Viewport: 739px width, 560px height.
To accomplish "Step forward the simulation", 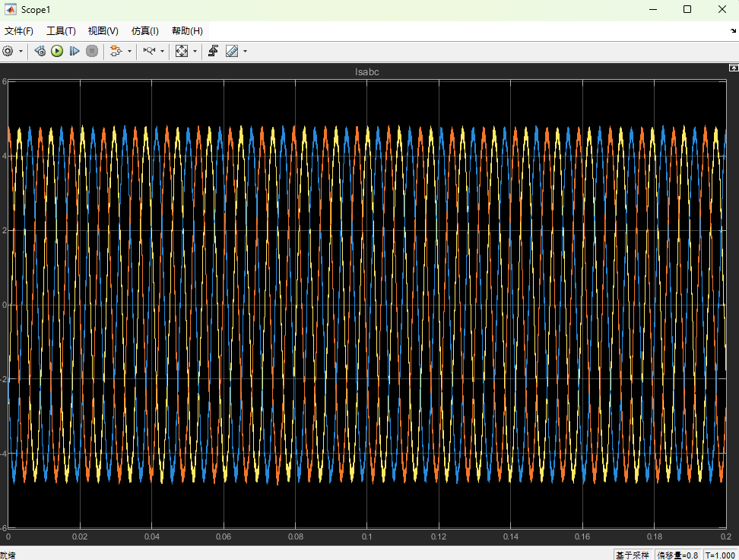I will point(74,51).
